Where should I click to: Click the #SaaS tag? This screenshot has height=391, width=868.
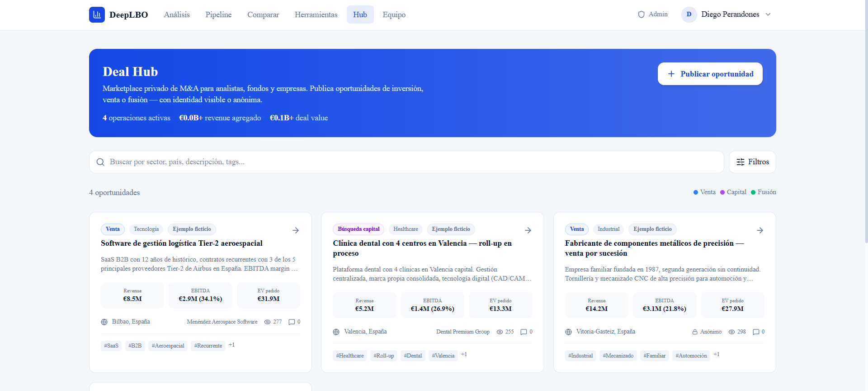tap(111, 346)
